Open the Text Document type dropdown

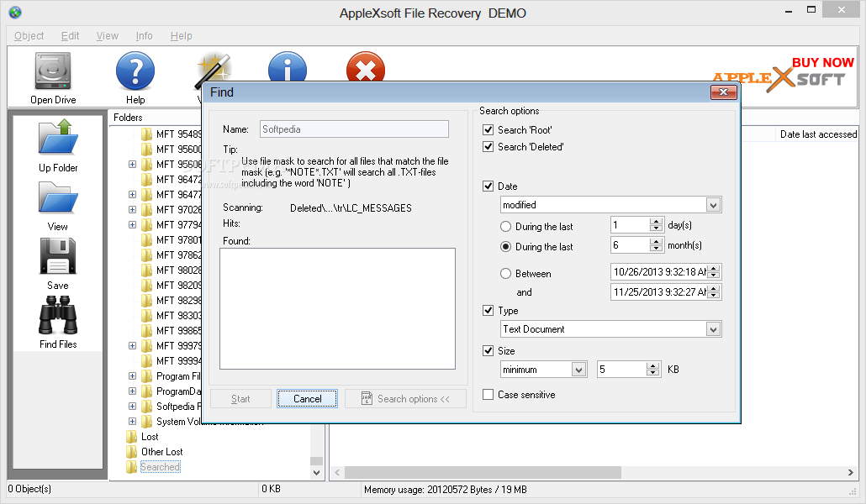(x=713, y=329)
